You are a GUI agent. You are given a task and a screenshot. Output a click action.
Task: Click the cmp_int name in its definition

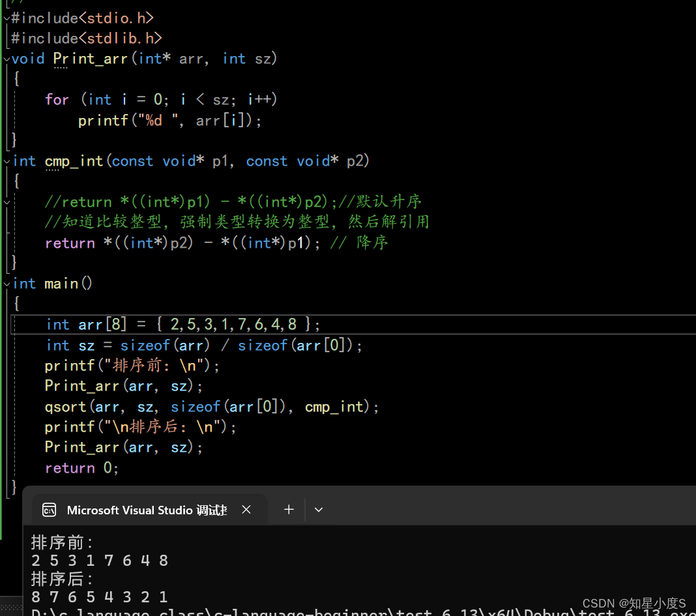74,161
